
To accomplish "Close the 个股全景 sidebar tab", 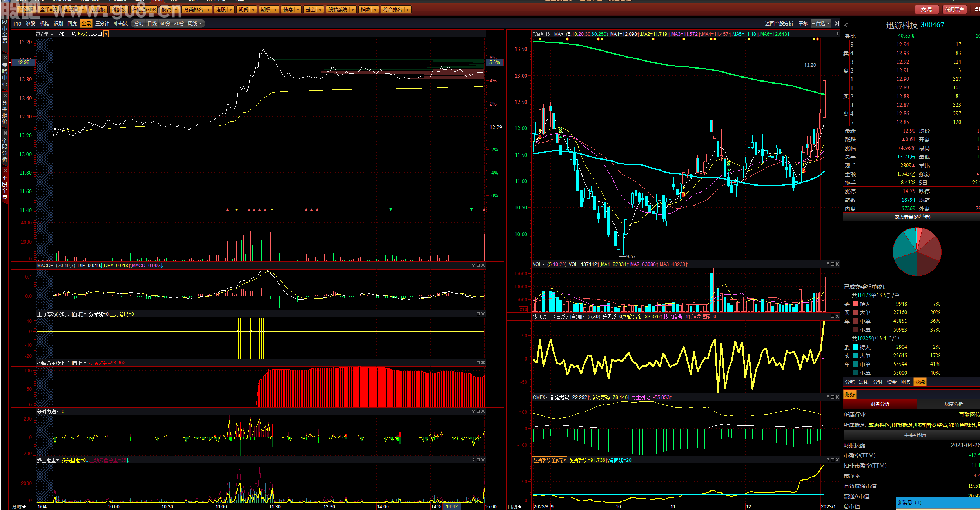I will tap(5, 171).
